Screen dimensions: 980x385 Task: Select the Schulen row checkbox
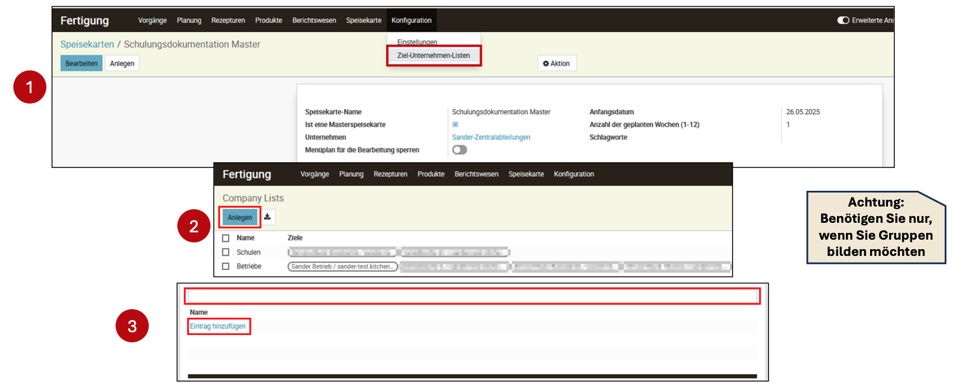tap(226, 253)
